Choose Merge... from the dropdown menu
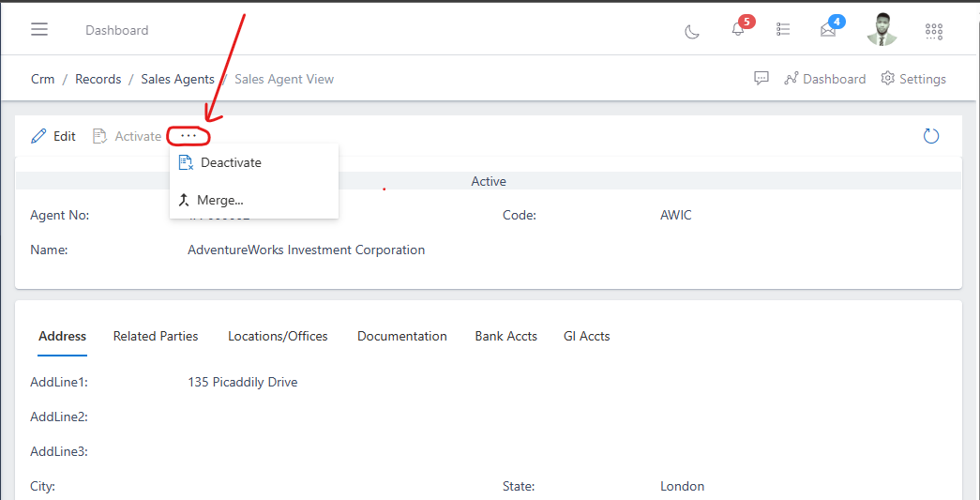The height and width of the screenshot is (500, 980). [254, 200]
